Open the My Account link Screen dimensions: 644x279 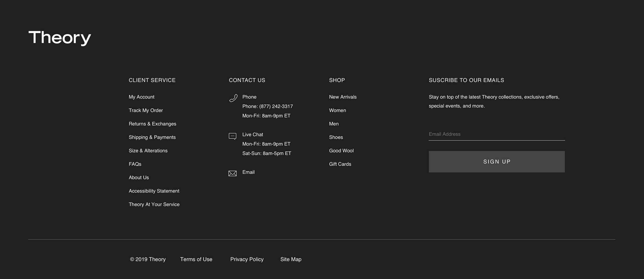142,97
